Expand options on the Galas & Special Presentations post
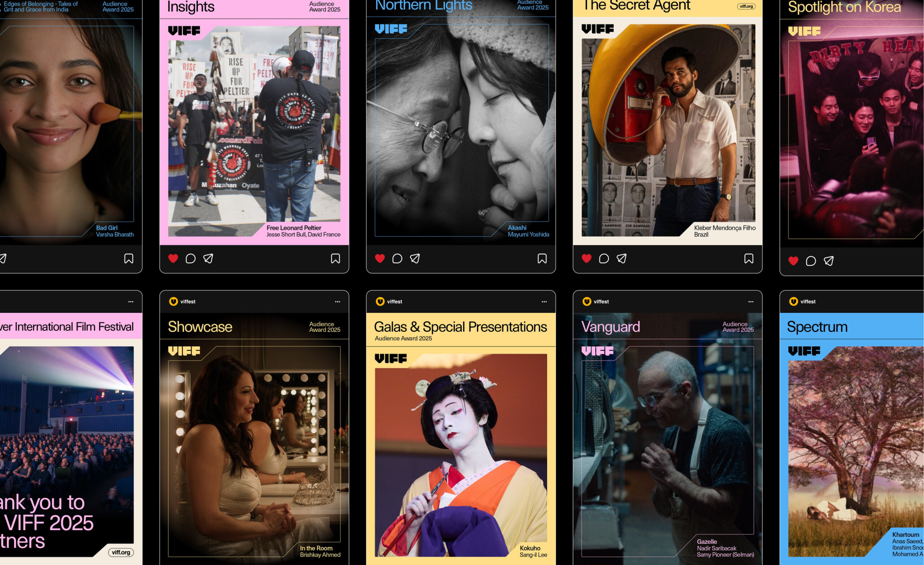Viewport: 924px width, 565px height. 544,301
